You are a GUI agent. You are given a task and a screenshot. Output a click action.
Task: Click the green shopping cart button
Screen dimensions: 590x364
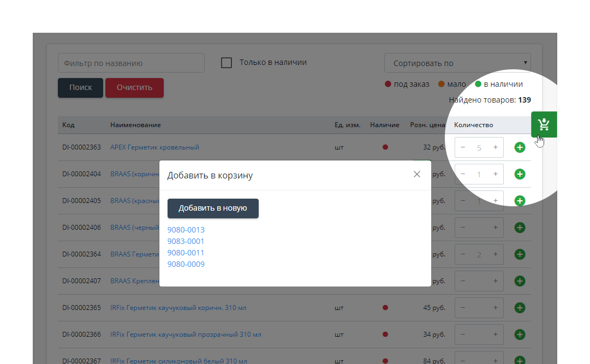point(544,124)
